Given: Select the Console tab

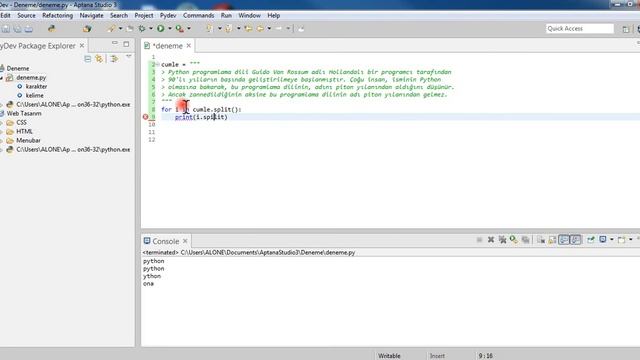Looking at the screenshot, I should click(166, 241).
